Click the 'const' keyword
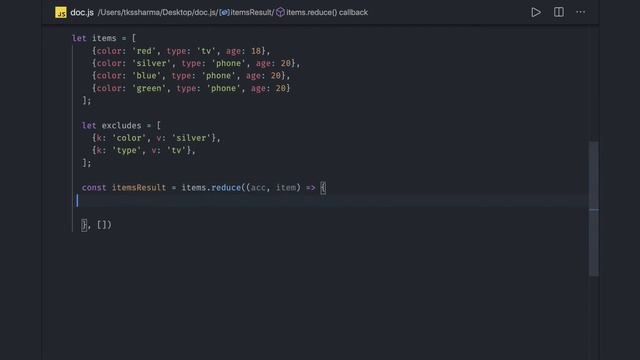Image resolution: width=640 pixels, height=360 pixels. click(x=94, y=188)
